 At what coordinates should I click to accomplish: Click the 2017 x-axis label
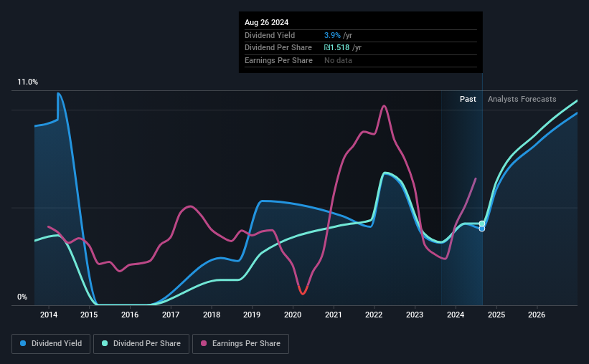[171, 315]
